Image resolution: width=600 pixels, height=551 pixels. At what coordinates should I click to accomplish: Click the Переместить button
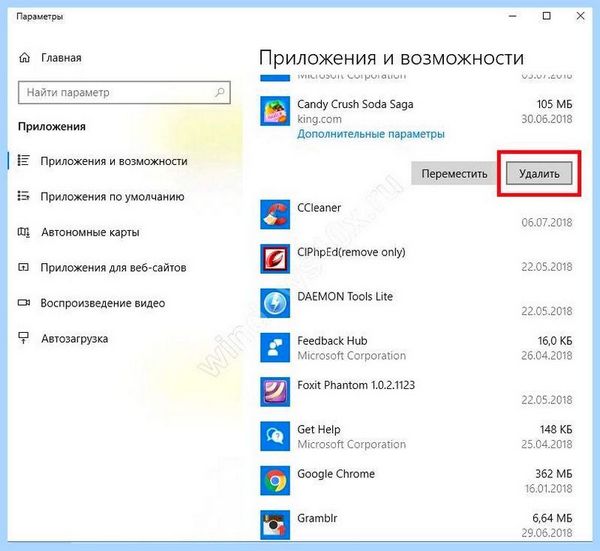point(454,174)
